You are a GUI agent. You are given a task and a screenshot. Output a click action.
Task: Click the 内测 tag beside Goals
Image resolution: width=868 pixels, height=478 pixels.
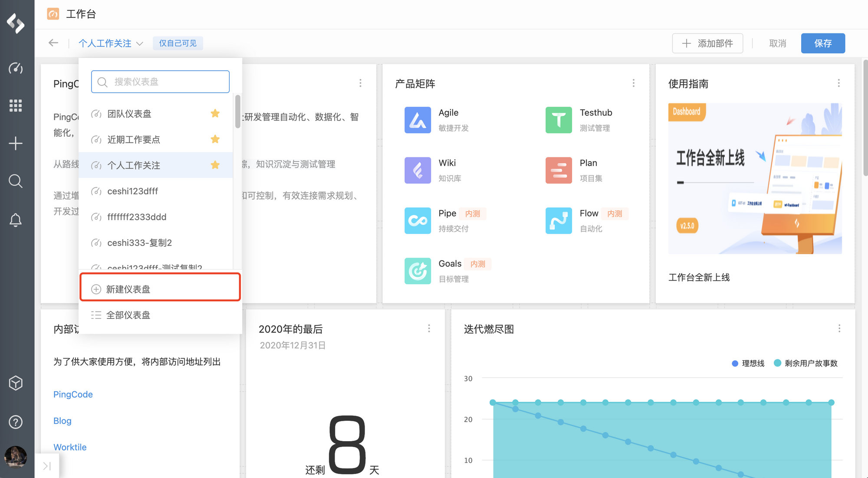478,264
